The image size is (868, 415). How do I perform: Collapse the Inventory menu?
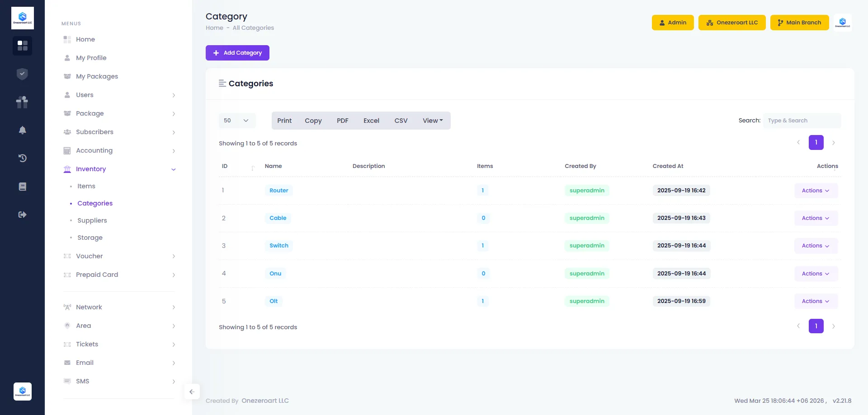tap(91, 169)
